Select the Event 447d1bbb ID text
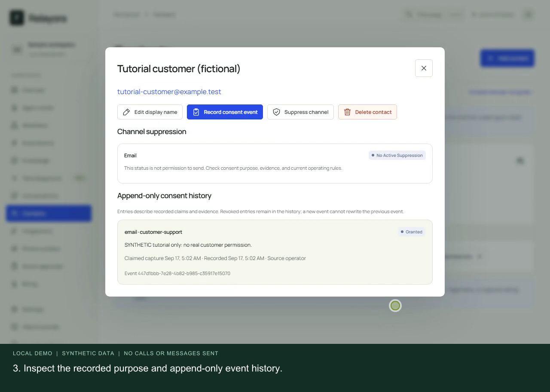Viewport: 550px width, 392px height. click(177, 273)
